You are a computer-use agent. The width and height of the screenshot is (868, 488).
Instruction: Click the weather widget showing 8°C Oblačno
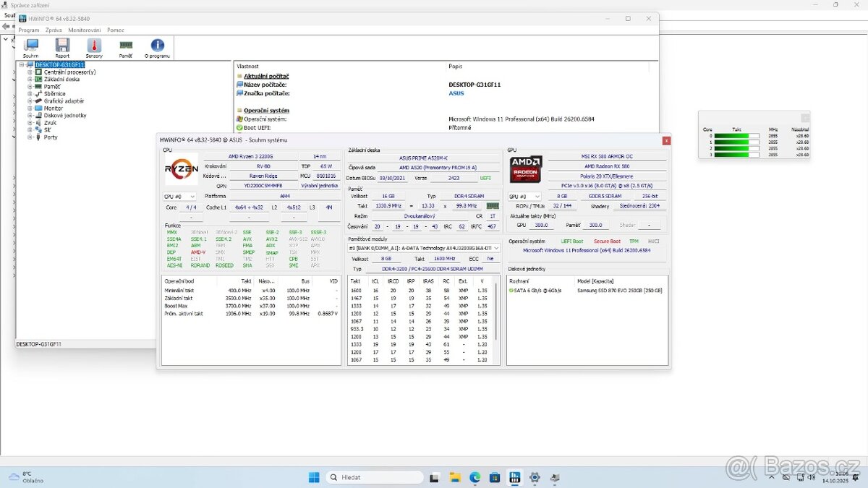[26, 477]
